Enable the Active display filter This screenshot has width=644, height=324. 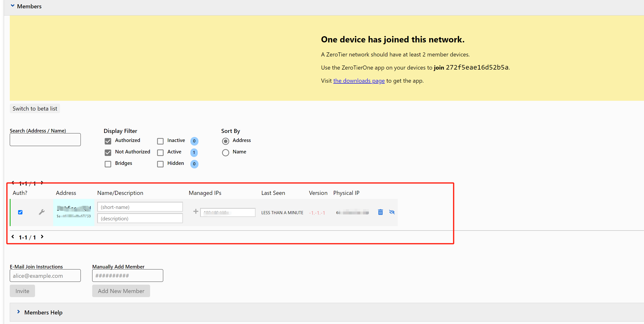(160, 152)
